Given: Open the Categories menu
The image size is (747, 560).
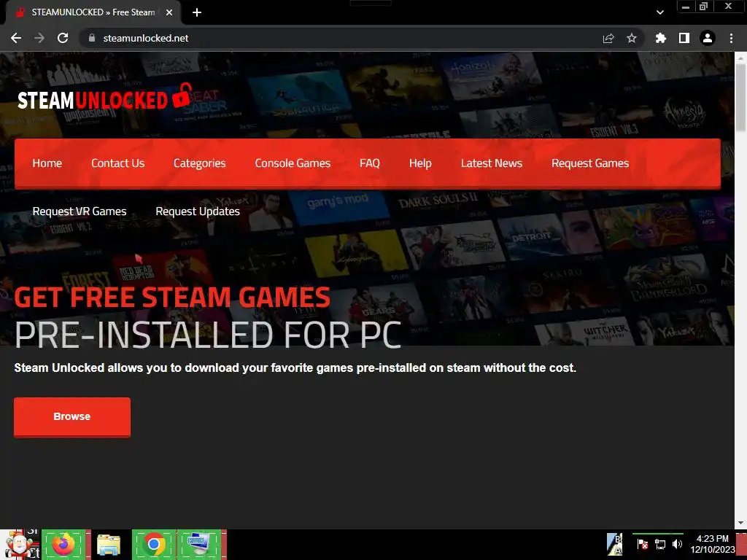Looking at the screenshot, I should click(200, 163).
